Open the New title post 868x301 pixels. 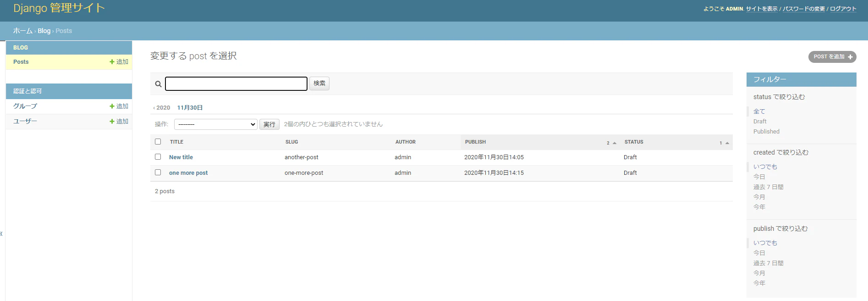(x=181, y=157)
